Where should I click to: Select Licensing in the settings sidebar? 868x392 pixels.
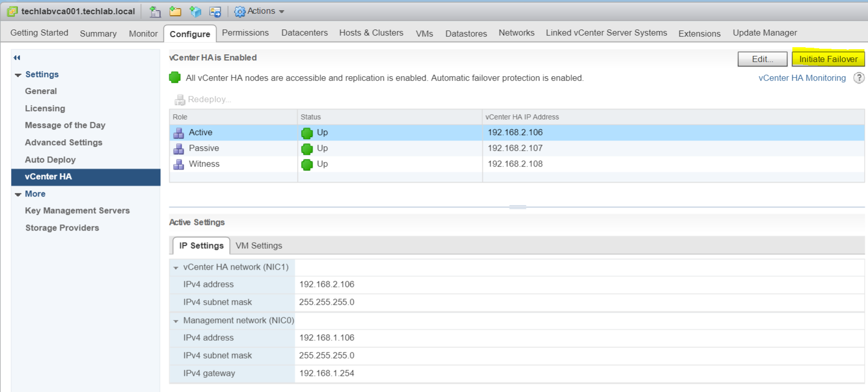pos(45,108)
